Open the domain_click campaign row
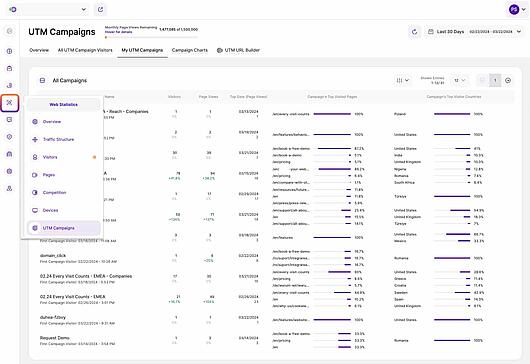 (53, 256)
